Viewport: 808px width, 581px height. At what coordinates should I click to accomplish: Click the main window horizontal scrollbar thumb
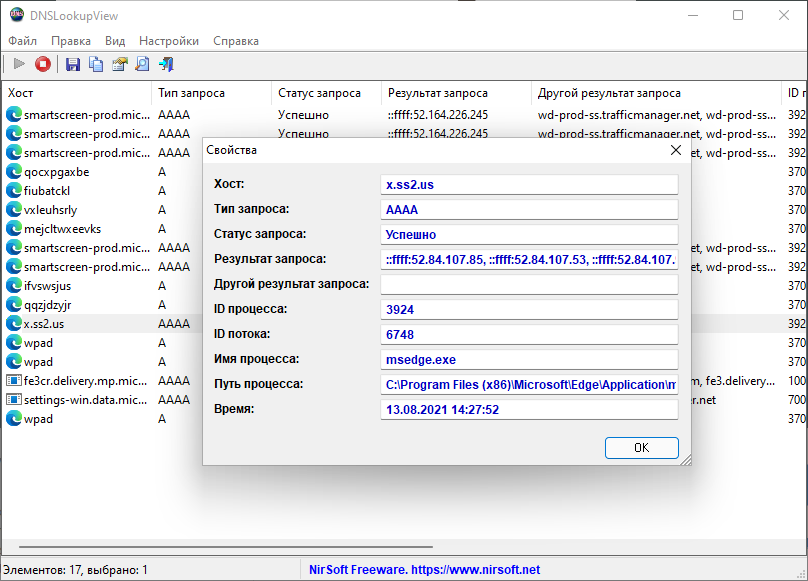tap(226, 546)
